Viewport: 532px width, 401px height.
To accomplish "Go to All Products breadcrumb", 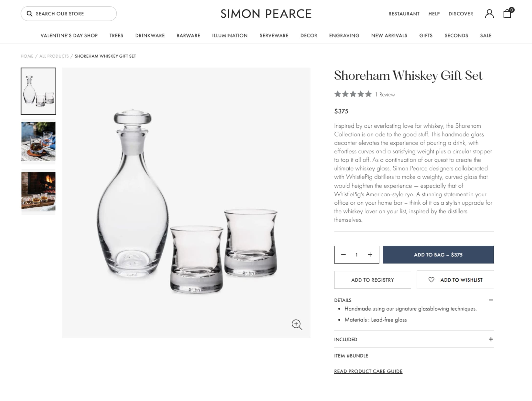I will pyautogui.click(x=54, y=56).
